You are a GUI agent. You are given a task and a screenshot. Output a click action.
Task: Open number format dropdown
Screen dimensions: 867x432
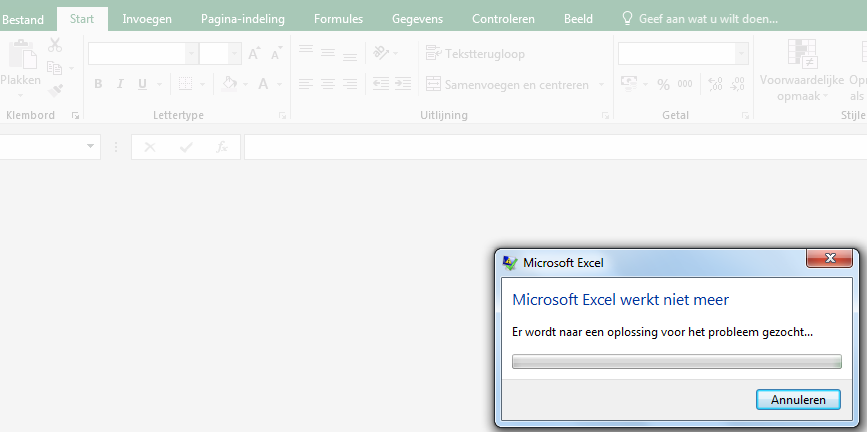click(741, 54)
